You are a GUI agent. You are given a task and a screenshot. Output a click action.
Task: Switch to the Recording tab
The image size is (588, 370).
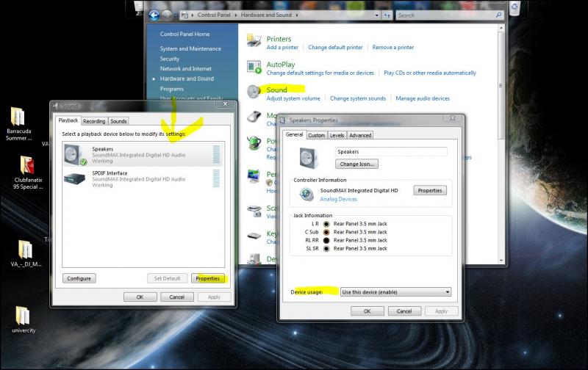(x=94, y=121)
